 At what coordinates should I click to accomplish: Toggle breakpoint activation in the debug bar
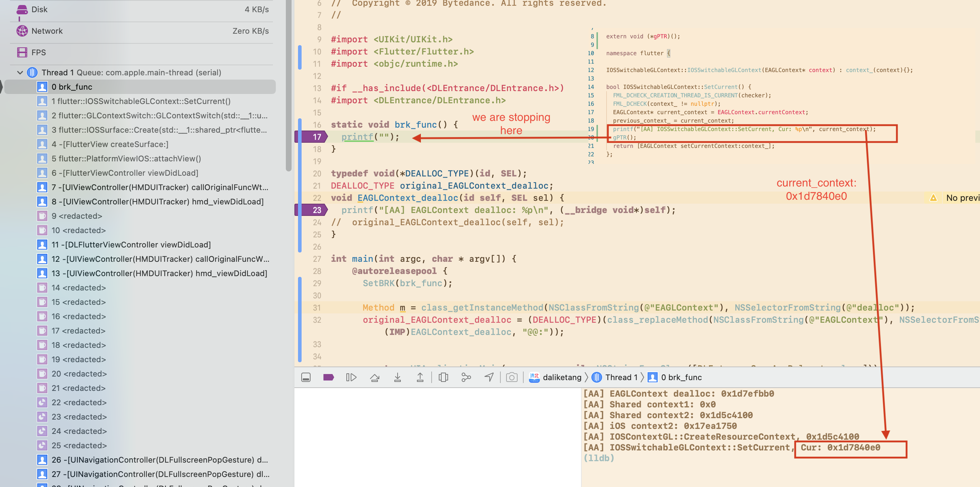[x=328, y=377]
